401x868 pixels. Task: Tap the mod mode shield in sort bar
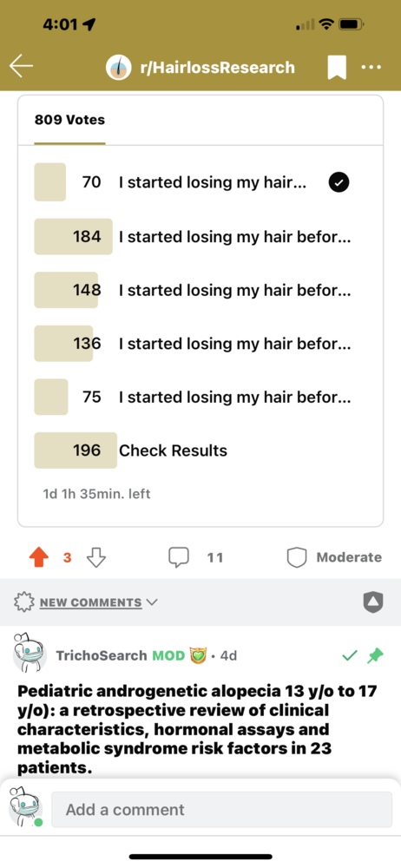click(x=372, y=602)
